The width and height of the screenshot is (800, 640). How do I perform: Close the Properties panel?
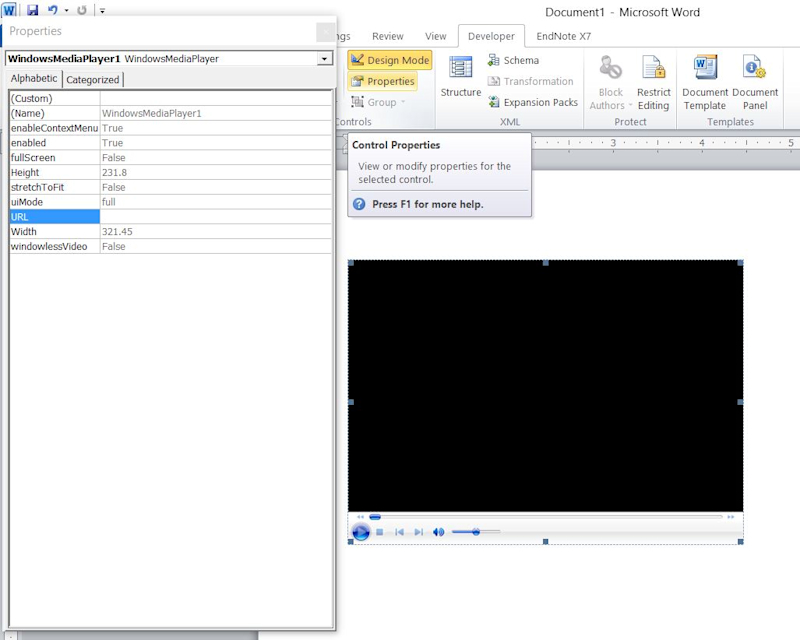pos(326,32)
